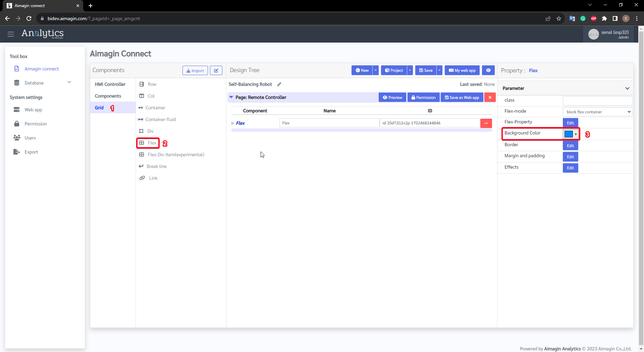Click the Export sidebar icon

pos(16,152)
